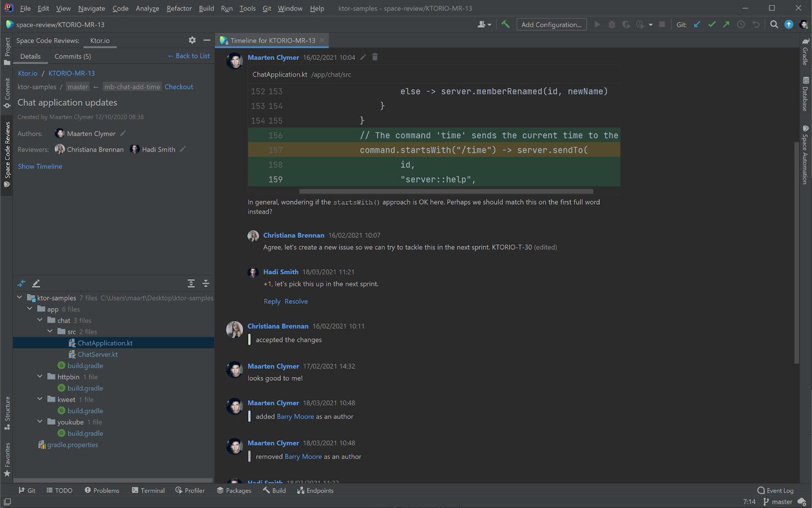
Task: Click the timeline vertical scrollbar
Action: click(797, 252)
